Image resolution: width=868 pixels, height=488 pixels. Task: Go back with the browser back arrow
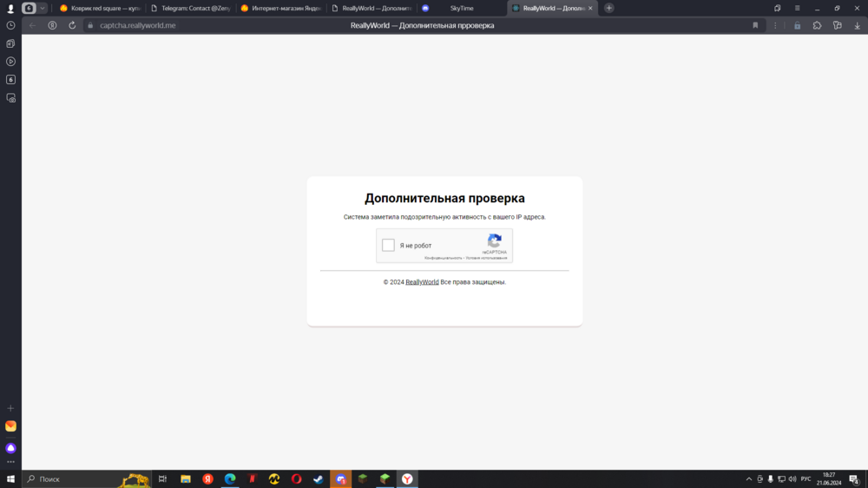point(33,25)
